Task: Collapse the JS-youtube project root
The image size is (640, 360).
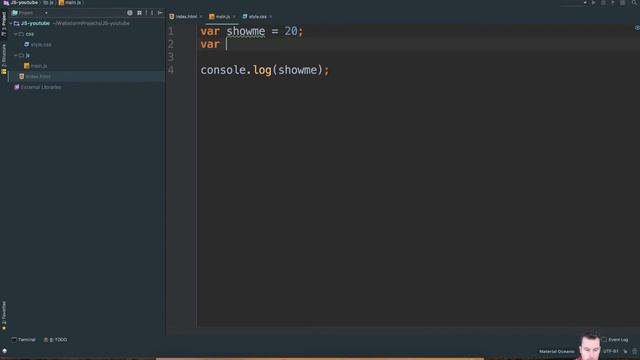Action: tap(11, 24)
